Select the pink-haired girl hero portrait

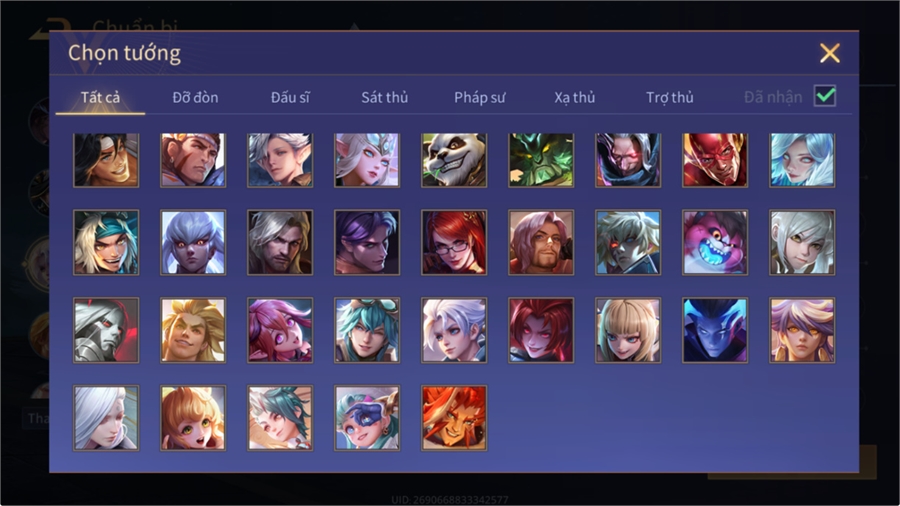[280, 330]
